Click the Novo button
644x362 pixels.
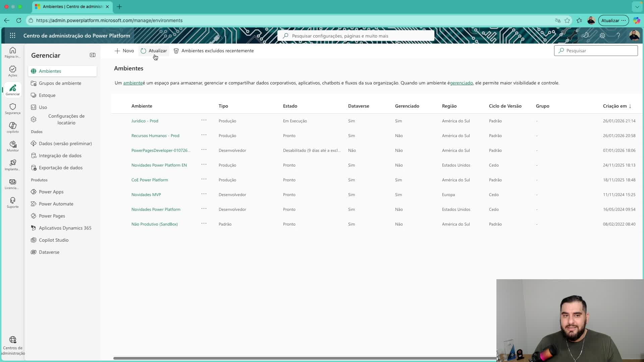(x=124, y=51)
